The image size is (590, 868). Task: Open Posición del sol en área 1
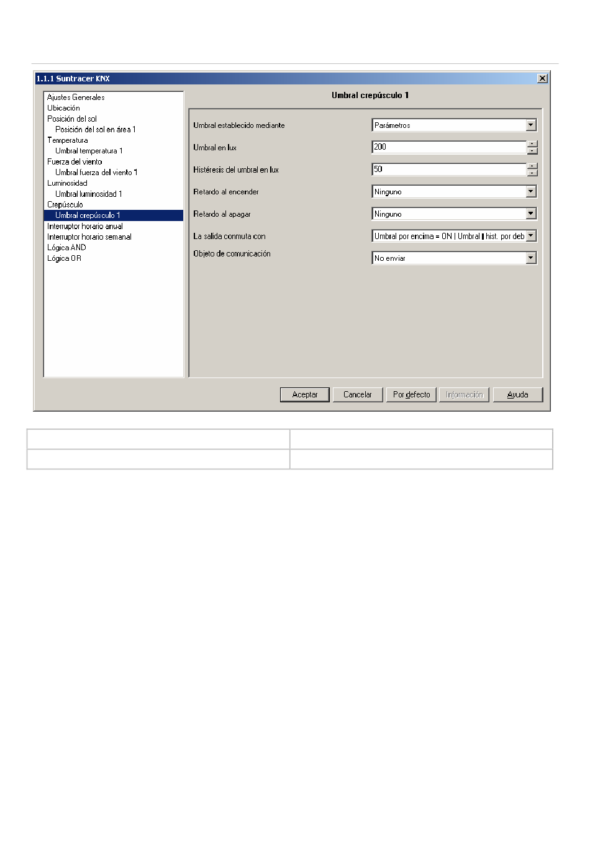tap(95, 130)
